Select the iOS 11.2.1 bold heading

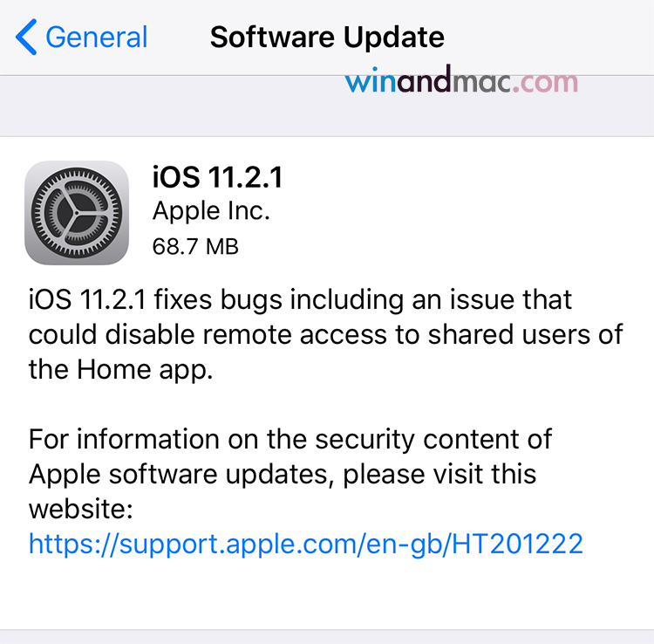(x=218, y=177)
